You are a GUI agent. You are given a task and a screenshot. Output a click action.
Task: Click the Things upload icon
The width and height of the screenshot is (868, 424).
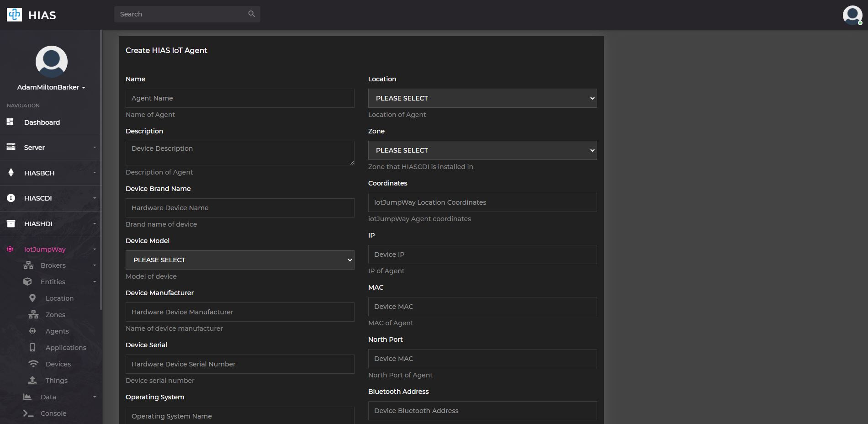[x=32, y=380]
